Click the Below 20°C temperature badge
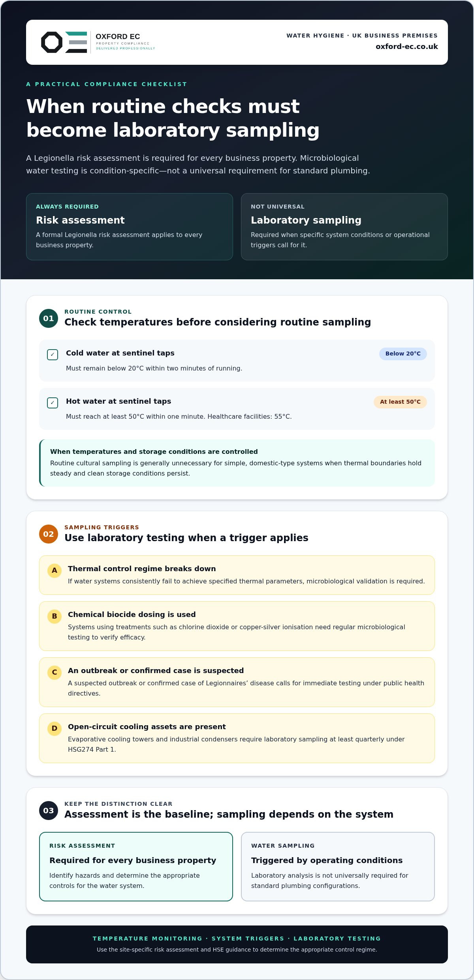This screenshot has width=474, height=980. point(403,354)
